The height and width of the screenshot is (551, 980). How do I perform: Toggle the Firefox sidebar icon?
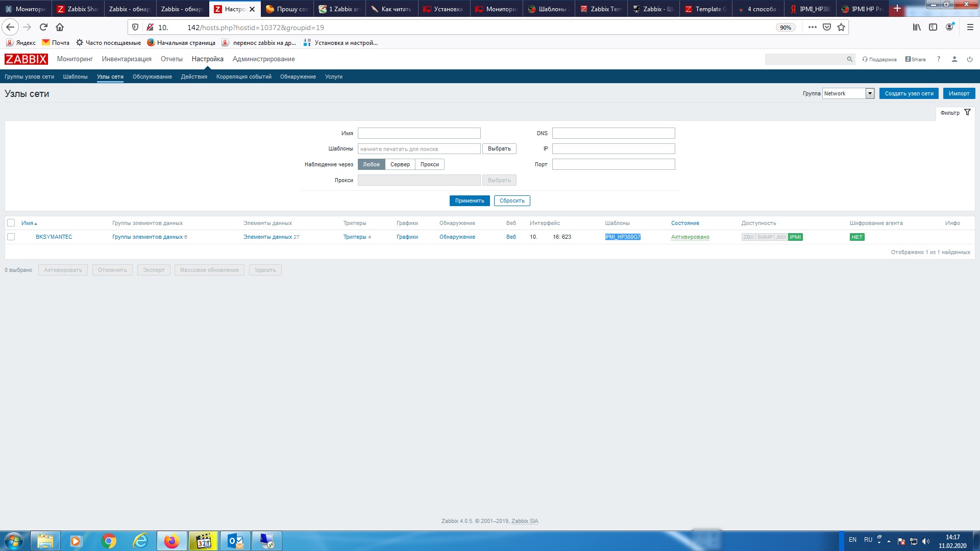(933, 27)
